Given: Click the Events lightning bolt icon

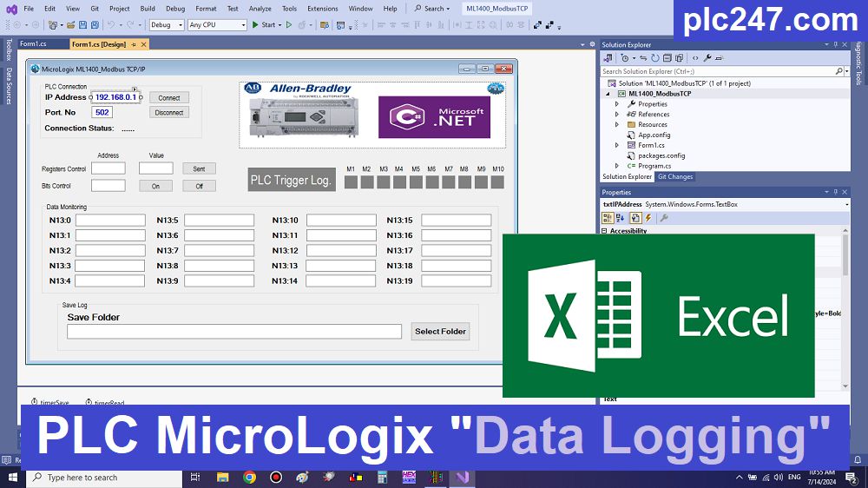Looking at the screenshot, I should click(648, 218).
